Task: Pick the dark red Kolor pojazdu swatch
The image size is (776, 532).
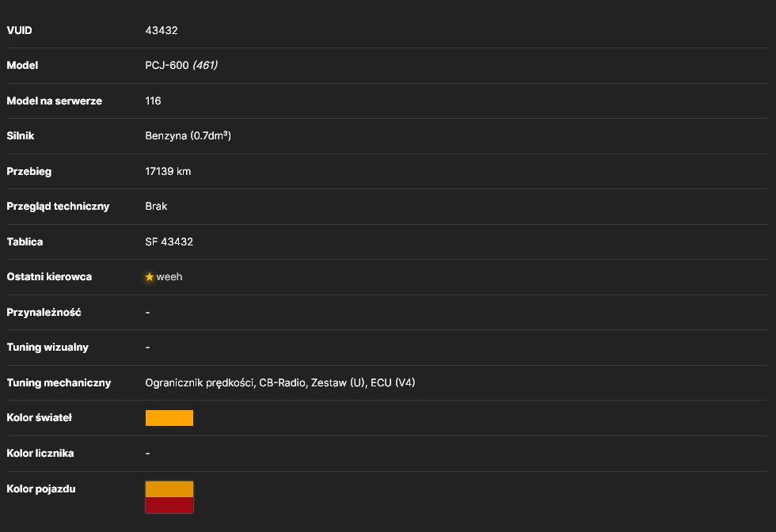Action: point(169,505)
